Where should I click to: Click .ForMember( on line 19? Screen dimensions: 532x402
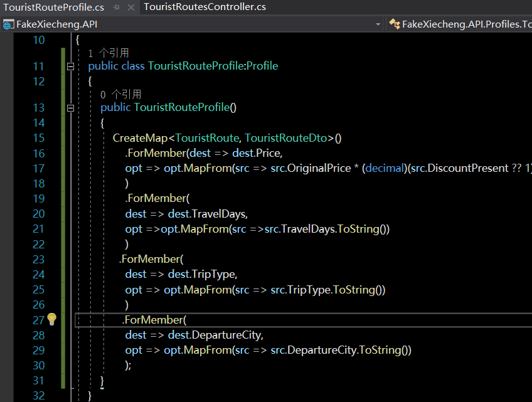click(157, 198)
